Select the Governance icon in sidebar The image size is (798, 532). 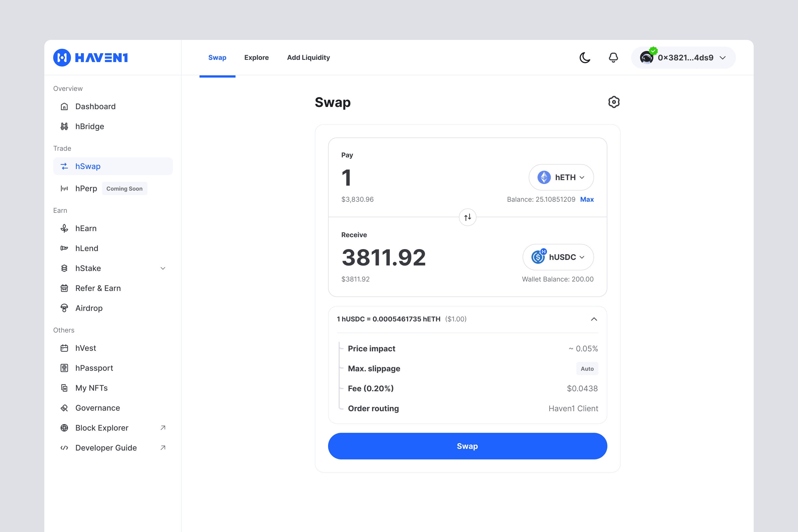(x=65, y=408)
